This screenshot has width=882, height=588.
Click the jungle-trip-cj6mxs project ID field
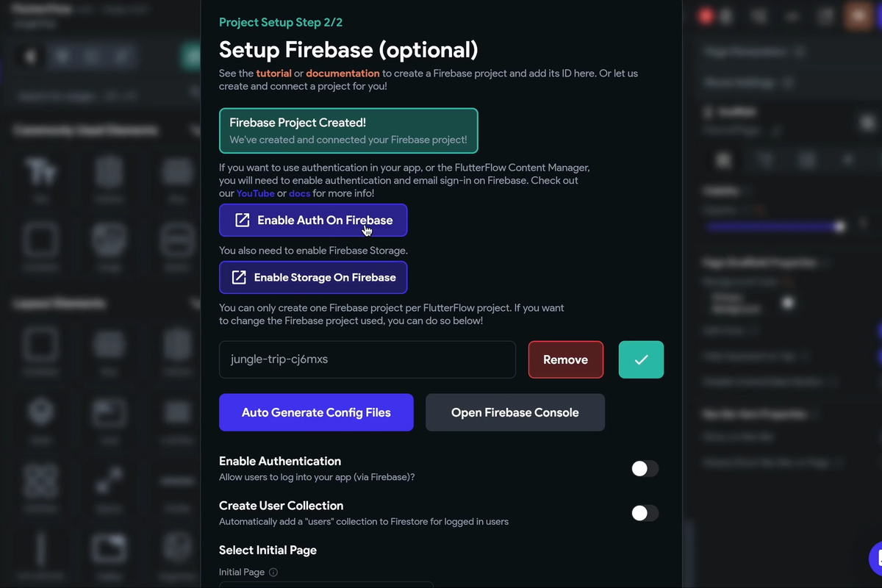[x=367, y=359]
